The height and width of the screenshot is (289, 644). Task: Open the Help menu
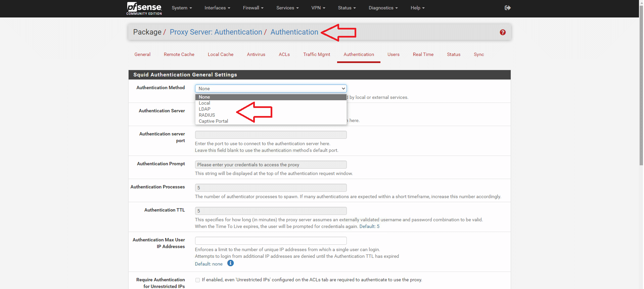(x=417, y=8)
